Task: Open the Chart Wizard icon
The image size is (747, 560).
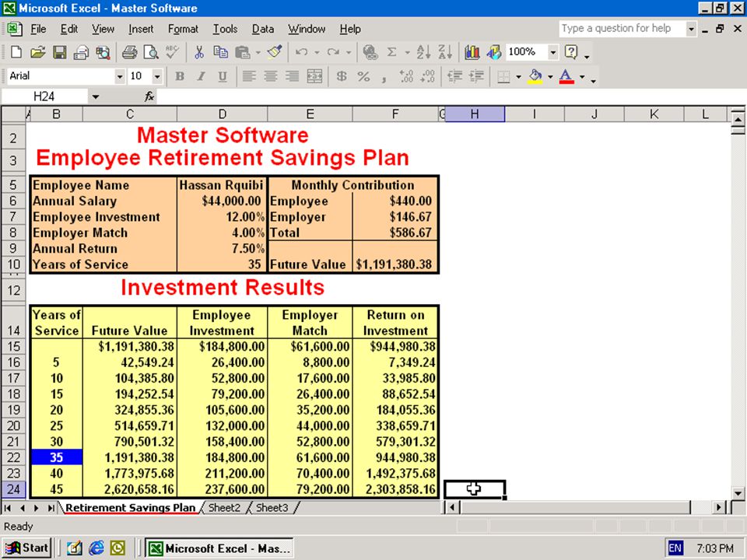Action: pos(472,52)
